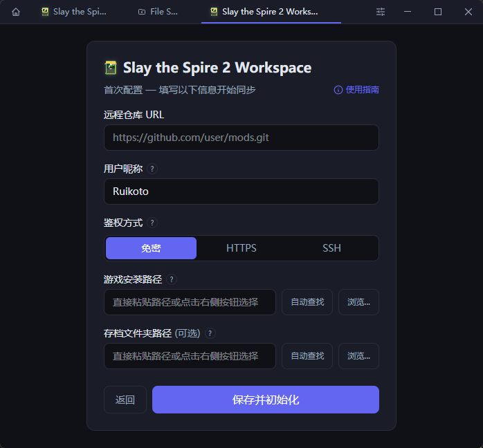Click 浏览... for the game install path
The width and height of the screenshot is (483, 448).
[x=358, y=302]
